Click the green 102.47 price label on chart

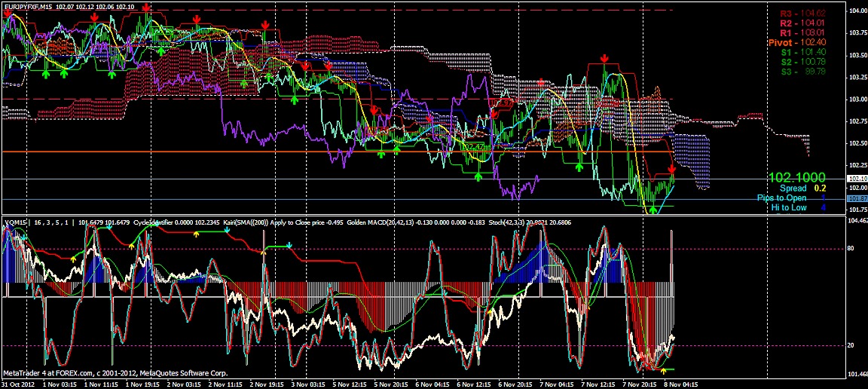pos(472,146)
